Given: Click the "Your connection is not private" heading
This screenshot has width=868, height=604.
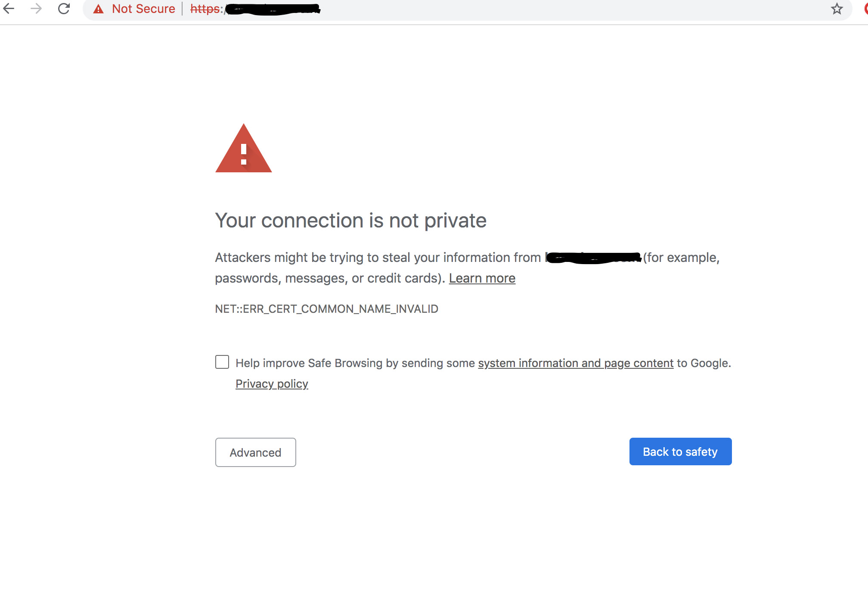Looking at the screenshot, I should (350, 221).
